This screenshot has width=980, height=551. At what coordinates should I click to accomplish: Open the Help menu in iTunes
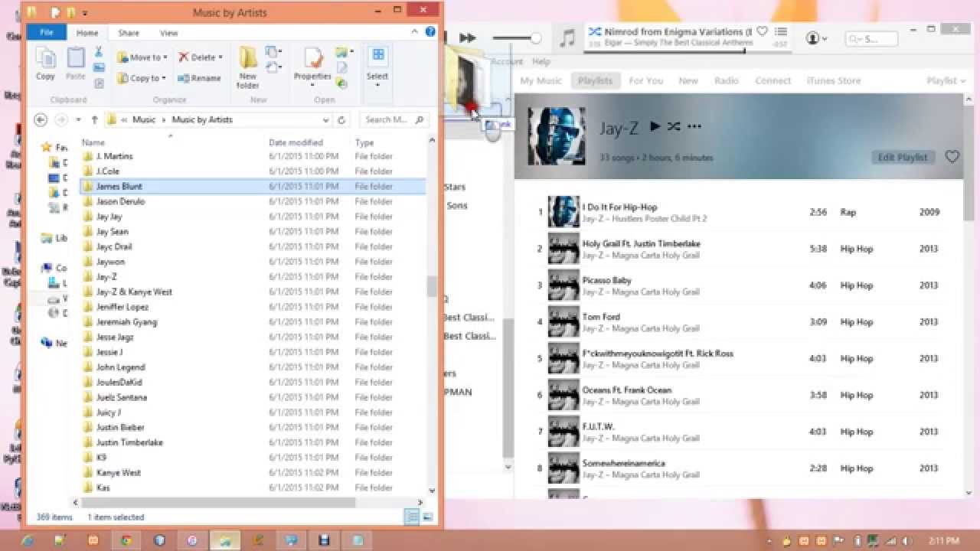(541, 61)
